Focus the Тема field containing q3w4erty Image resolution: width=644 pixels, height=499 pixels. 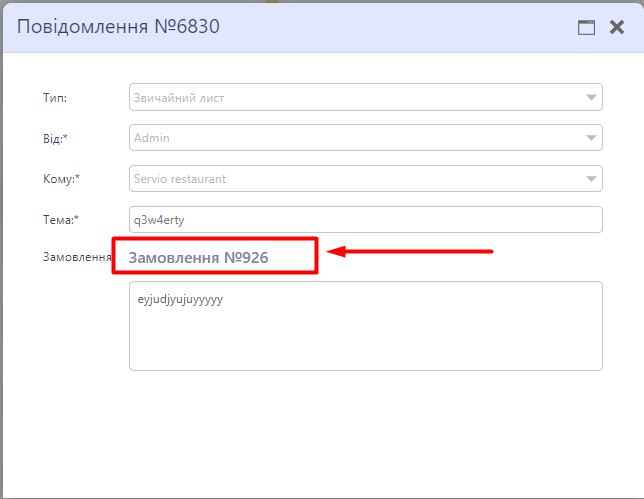pos(365,219)
